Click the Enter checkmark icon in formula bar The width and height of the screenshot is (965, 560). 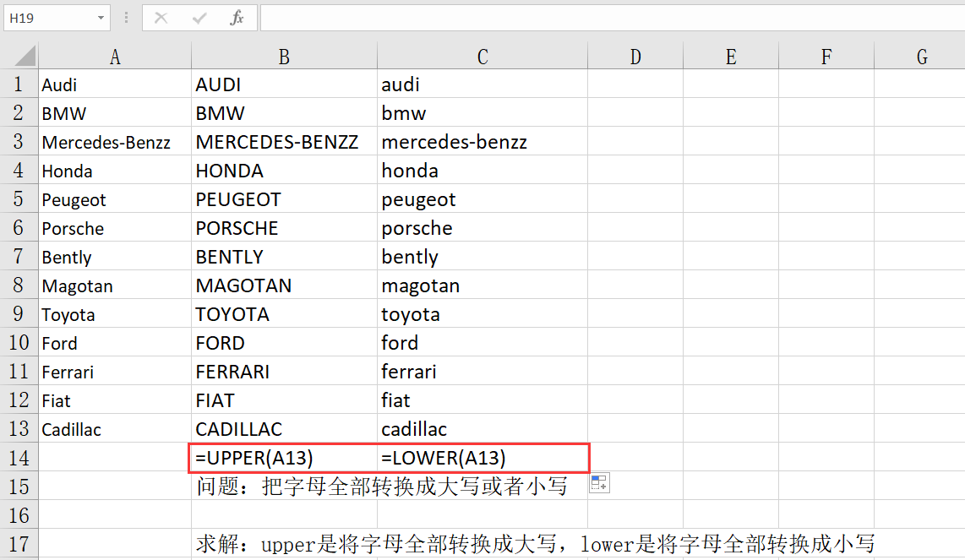click(x=199, y=18)
